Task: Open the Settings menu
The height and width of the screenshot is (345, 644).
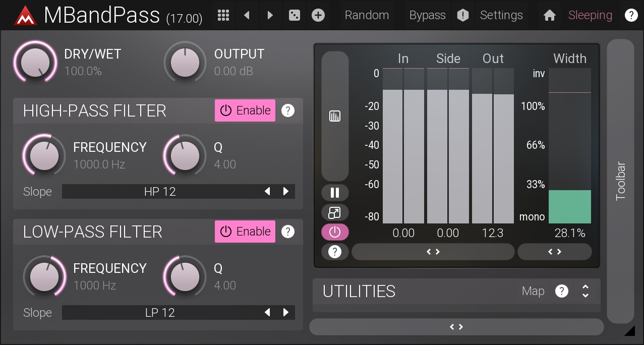Action: click(501, 15)
